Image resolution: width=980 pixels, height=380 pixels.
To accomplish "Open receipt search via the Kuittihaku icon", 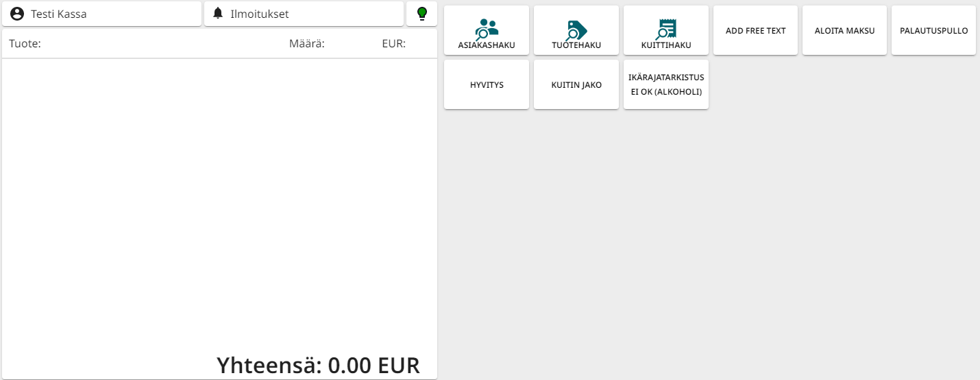I will pyautogui.click(x=666, y=28).
